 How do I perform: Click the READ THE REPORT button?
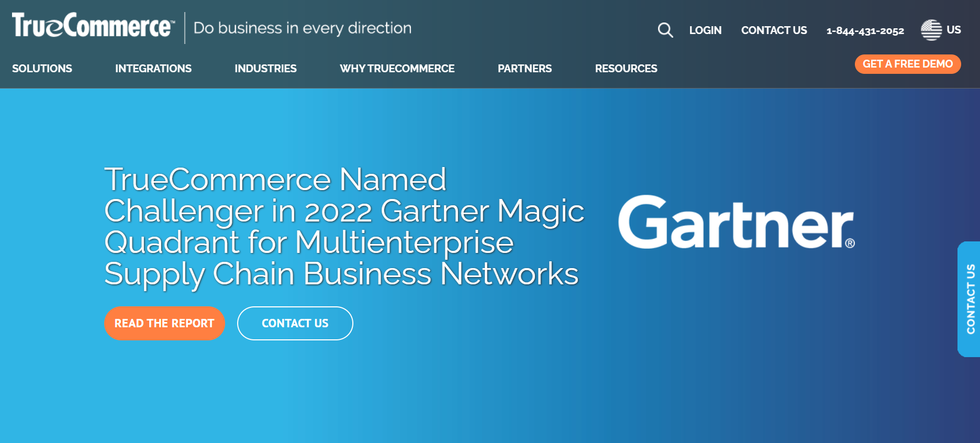click(164, 324)
